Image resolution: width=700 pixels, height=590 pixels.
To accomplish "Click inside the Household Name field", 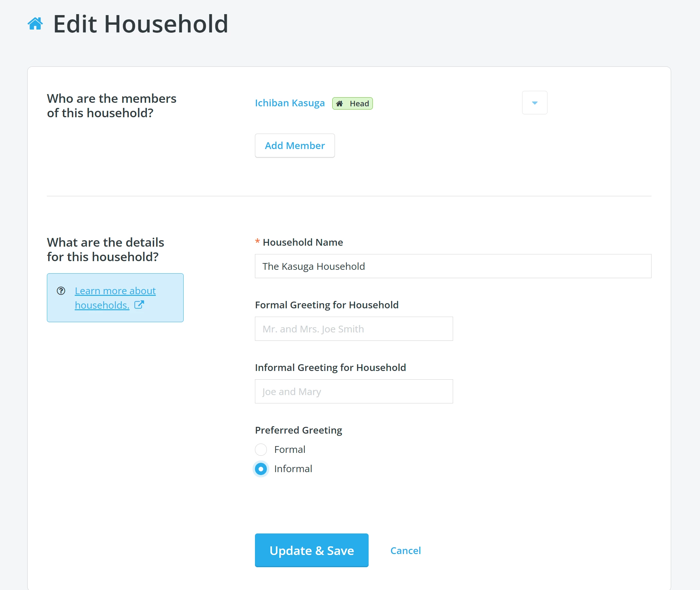I will (x=453, y=266).
